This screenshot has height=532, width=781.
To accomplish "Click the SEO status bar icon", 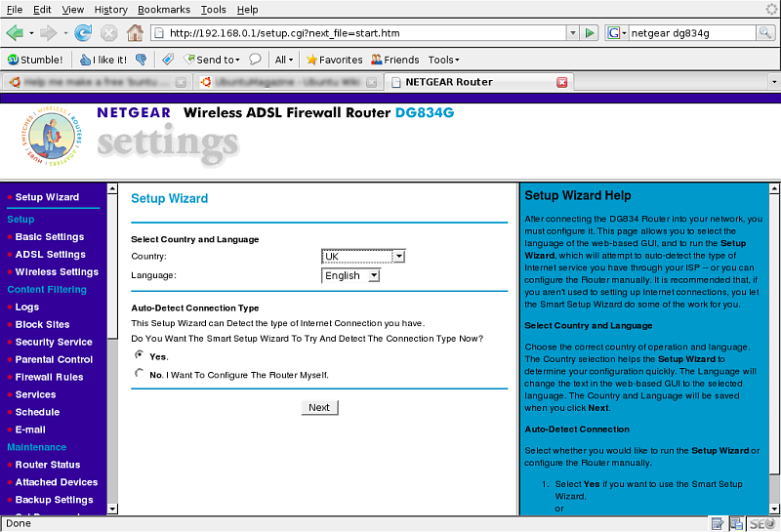I will point(762,524).
